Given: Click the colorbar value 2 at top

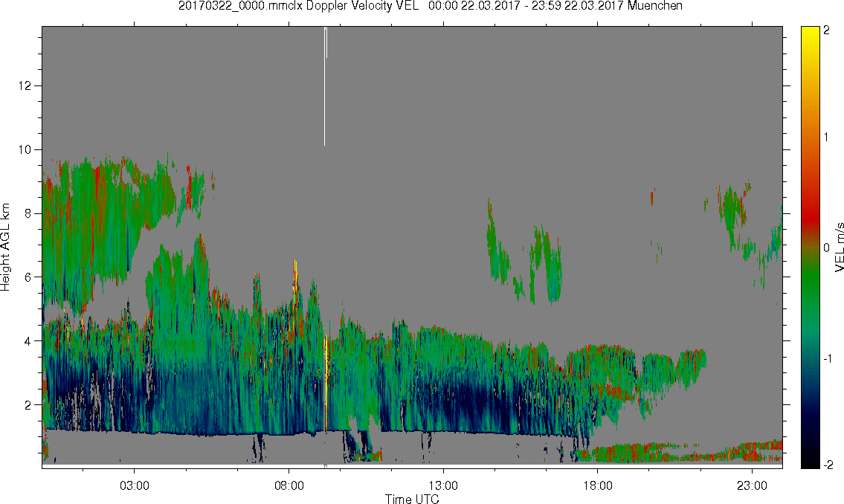Looking at the screenshot, I should tap(826, 30).
